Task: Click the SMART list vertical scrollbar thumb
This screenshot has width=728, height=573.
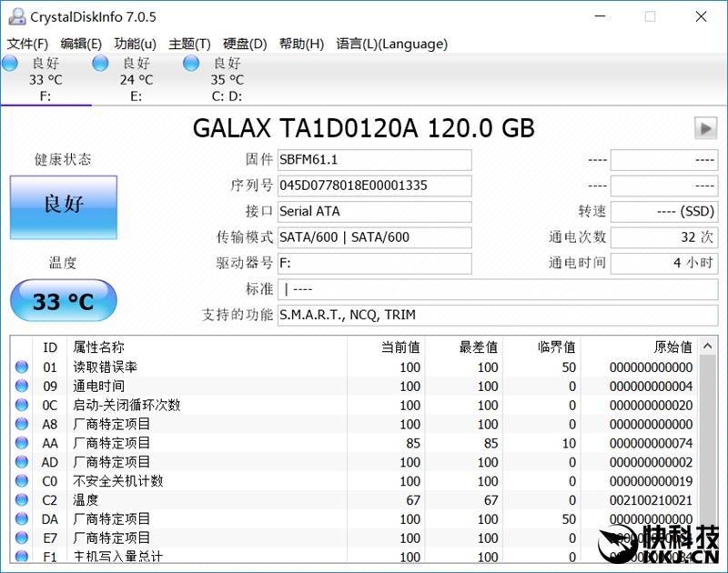Action: click(708, 440)
